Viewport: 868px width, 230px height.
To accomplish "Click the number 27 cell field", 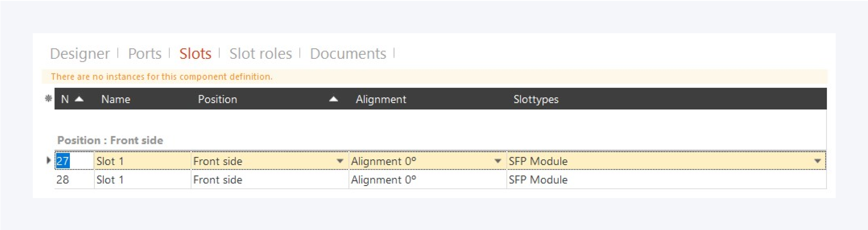I will [x=74, y=161].
